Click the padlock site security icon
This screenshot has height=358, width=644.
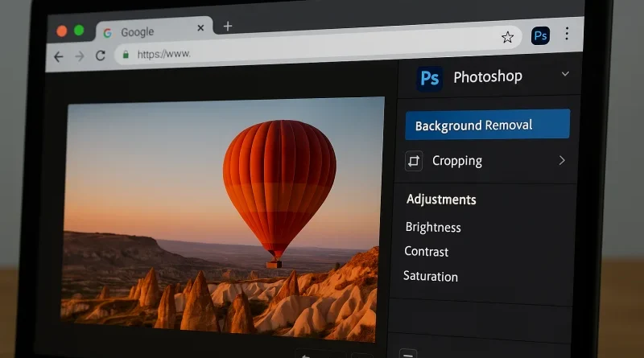point(124,56)
